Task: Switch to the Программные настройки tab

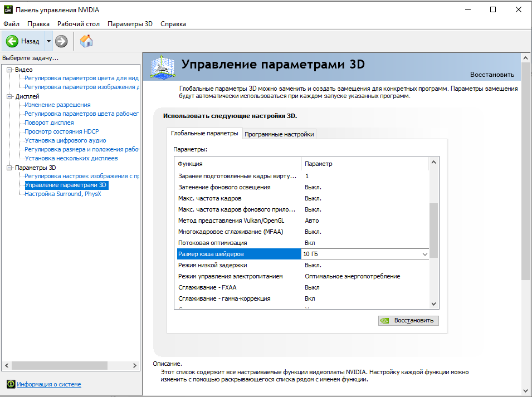Action: pos(279,134)
